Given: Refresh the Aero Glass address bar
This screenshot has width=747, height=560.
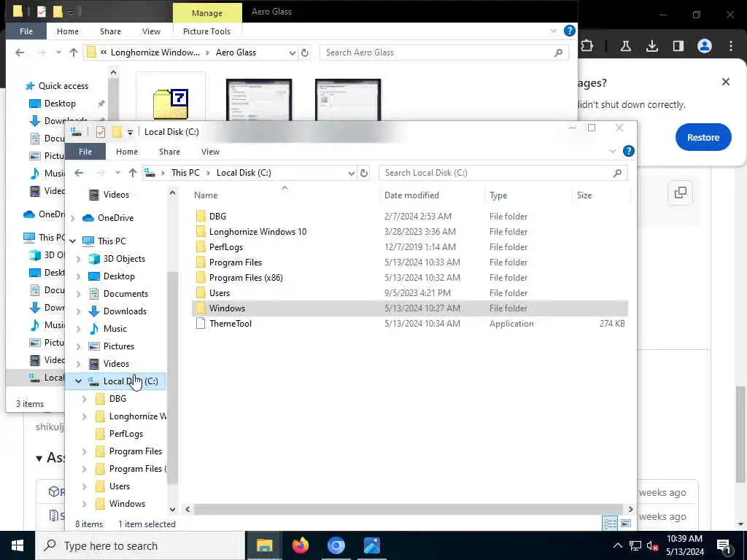Looking at the screenshot, I should (x=305, y=52).
